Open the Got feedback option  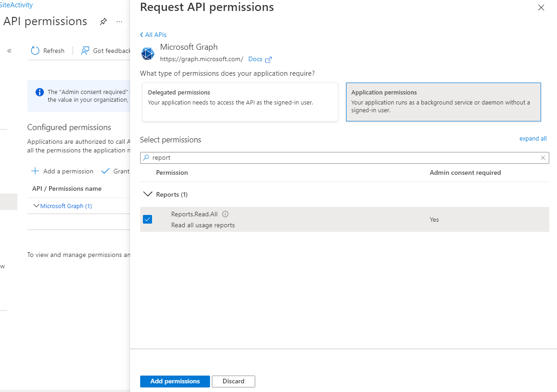106,51
